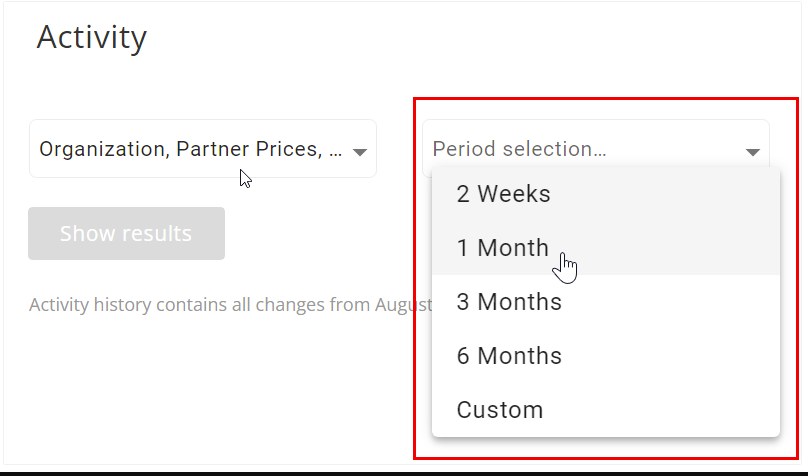Click the Period selection placeholder text
The height and width of the screenshot is (476, 808).
pyautogui.click(x=519, y=149)
